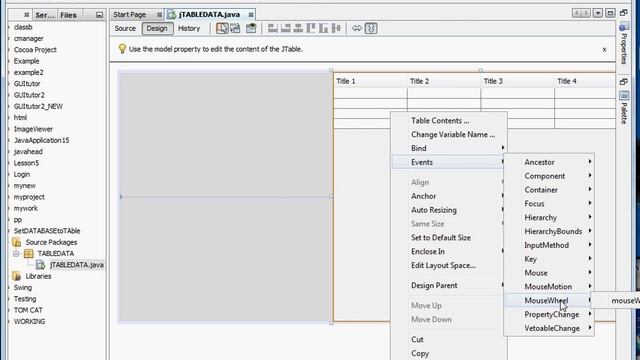Open the Properties side panel
This screenshot has width=640, height=360.
pos(624,43)
